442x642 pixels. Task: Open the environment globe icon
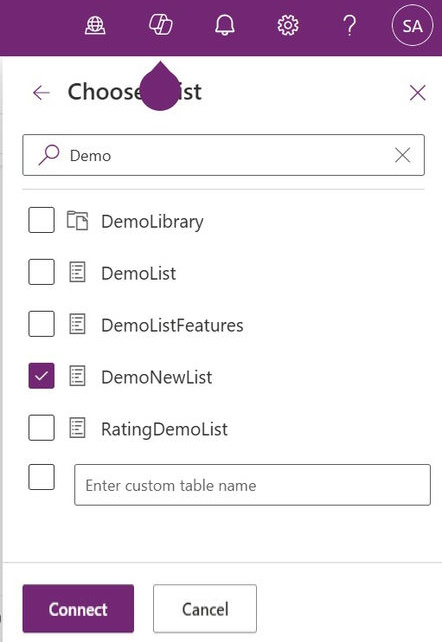click(x=95, y=26)
